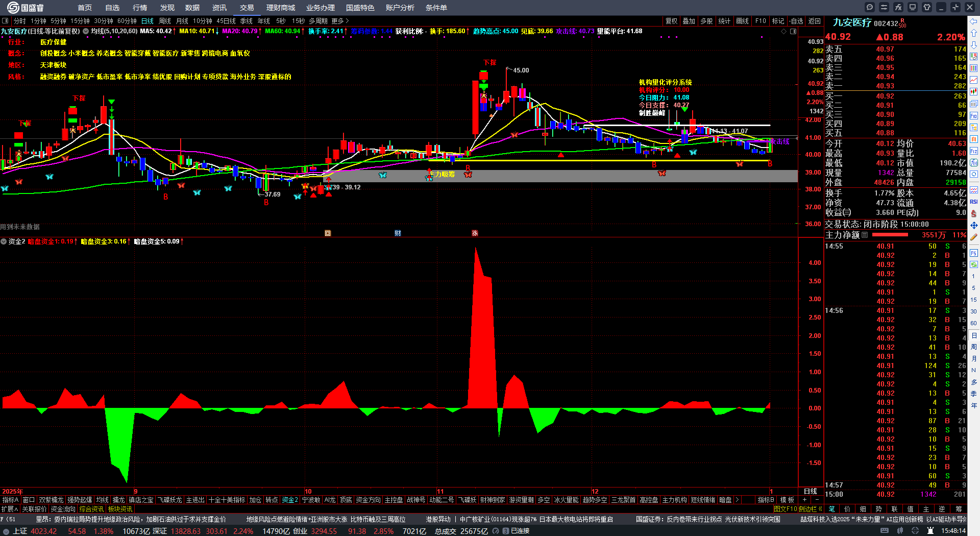The height and width of the screenshot is (536, 980).
Task: Open the dropdown circle beside stock name
Action: point(86,31)
